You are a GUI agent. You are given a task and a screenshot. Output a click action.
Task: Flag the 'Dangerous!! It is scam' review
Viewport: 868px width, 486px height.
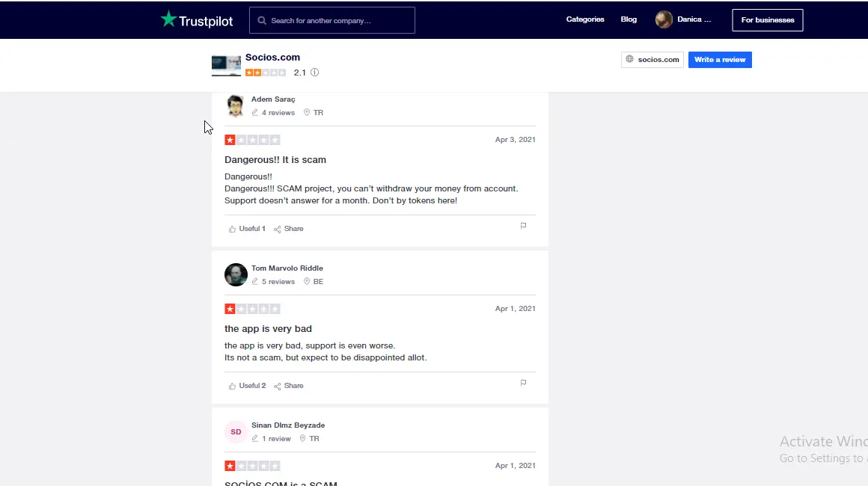(x=523, y=226)
